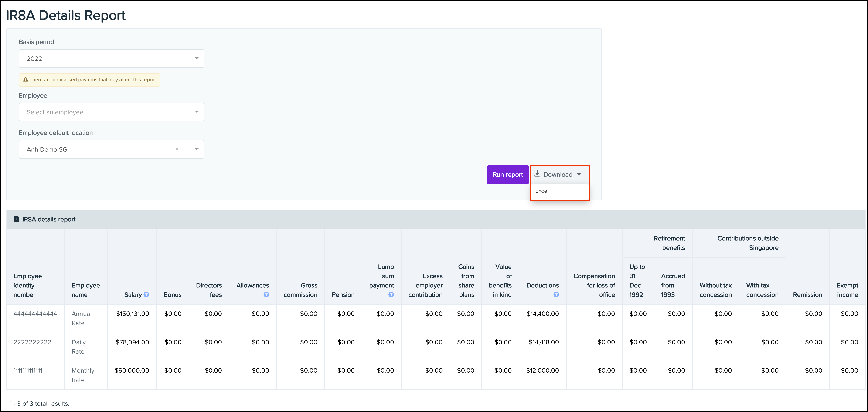Choose Excel from the download menu
The width and height of the screenshot is (868, 412).
click(542, 191)
